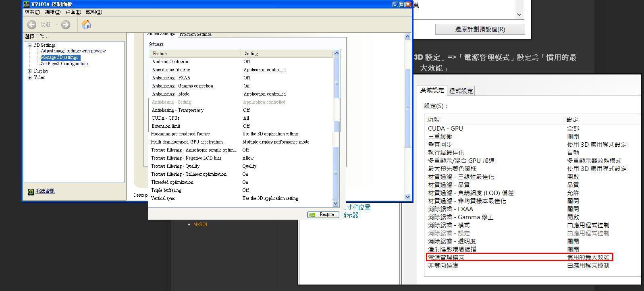644x291 pixels.
Task: Open the 桌面(E) menu
Action: 73,12
